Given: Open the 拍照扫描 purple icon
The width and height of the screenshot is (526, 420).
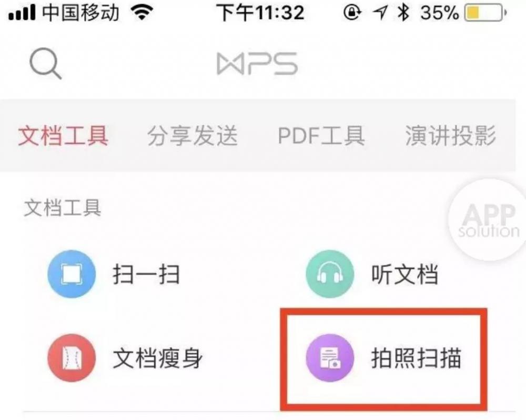Looking at the screenshot, I should point(330,358).
